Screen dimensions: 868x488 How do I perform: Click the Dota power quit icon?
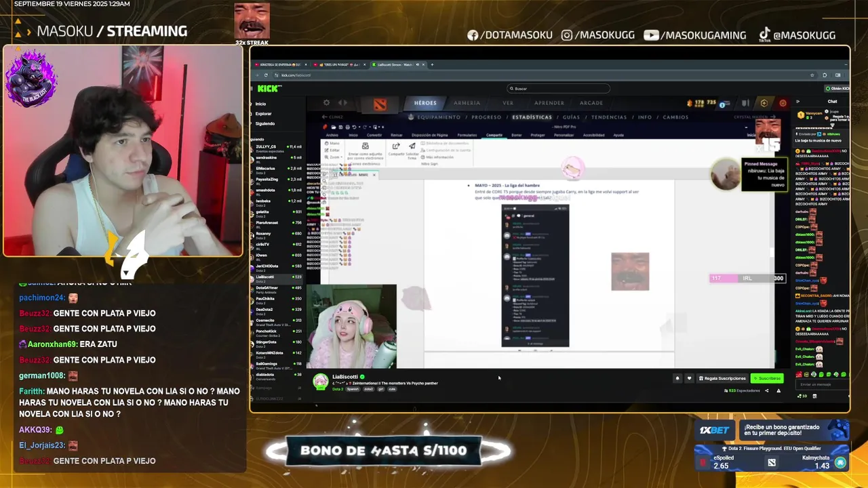click(783, 103)
